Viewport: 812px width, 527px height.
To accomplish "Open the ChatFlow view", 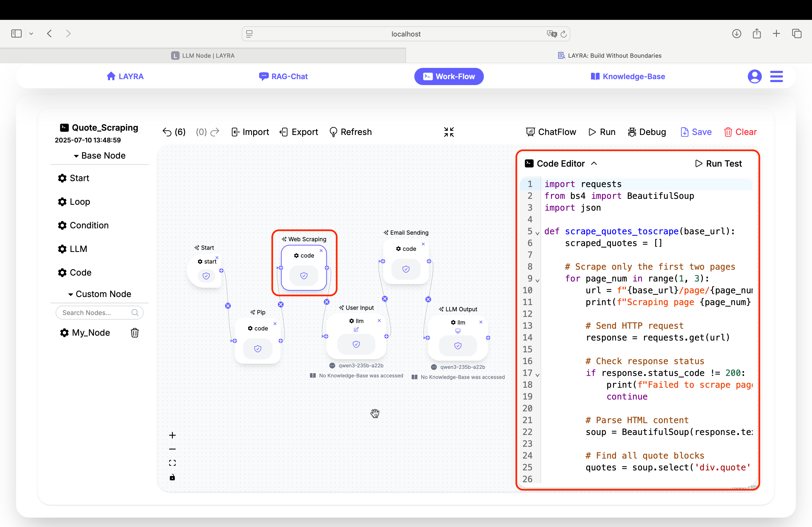I will point(551,132).
